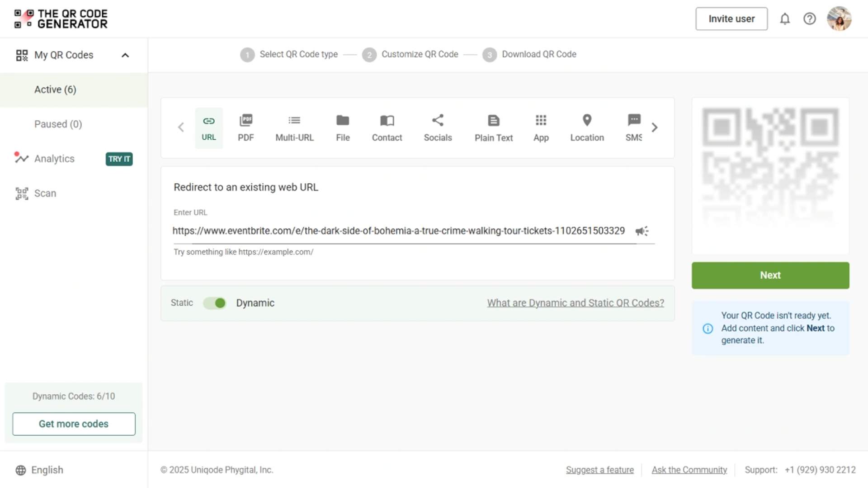The width and height of the screenshot is (868, 488).
Task: Click the Scan sidebar icon
Action: (22, 193)
